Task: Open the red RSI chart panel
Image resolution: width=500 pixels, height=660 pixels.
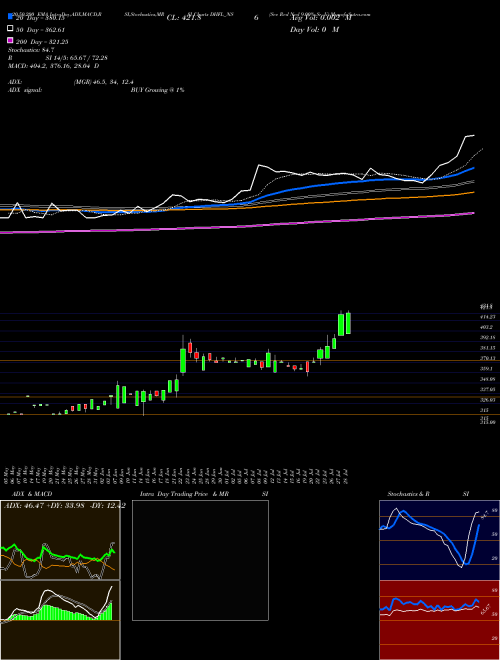Action: [x=439, y=620]
